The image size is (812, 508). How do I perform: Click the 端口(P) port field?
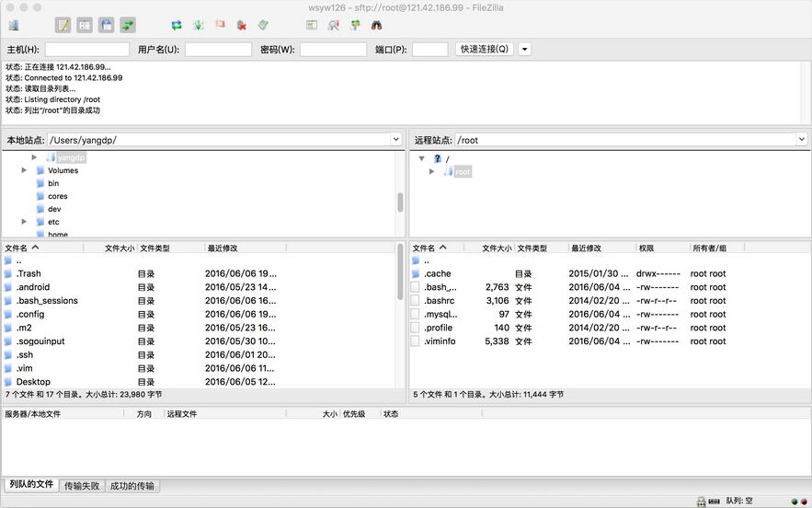click(x=429, y=50)
